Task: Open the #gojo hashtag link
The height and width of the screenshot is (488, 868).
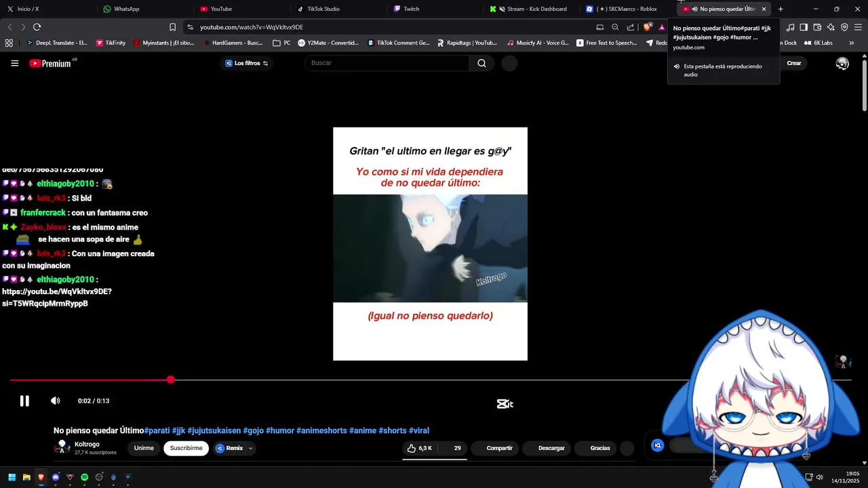Action: click(x=254, y=430)
